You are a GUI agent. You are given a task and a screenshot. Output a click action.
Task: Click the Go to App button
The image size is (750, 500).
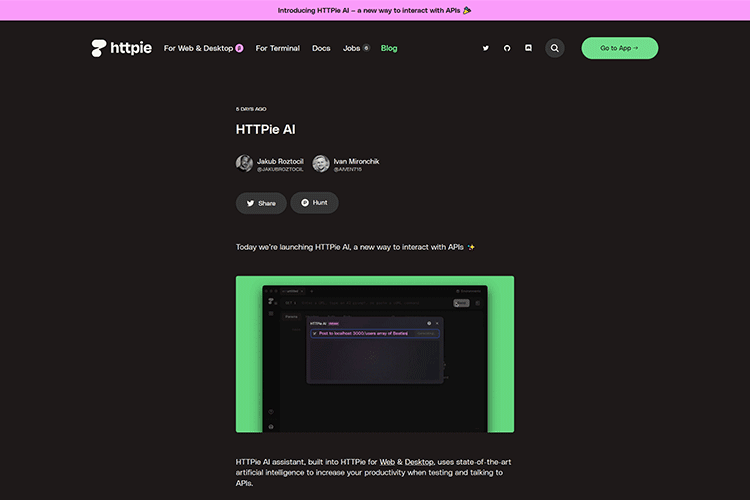point(619,48)
